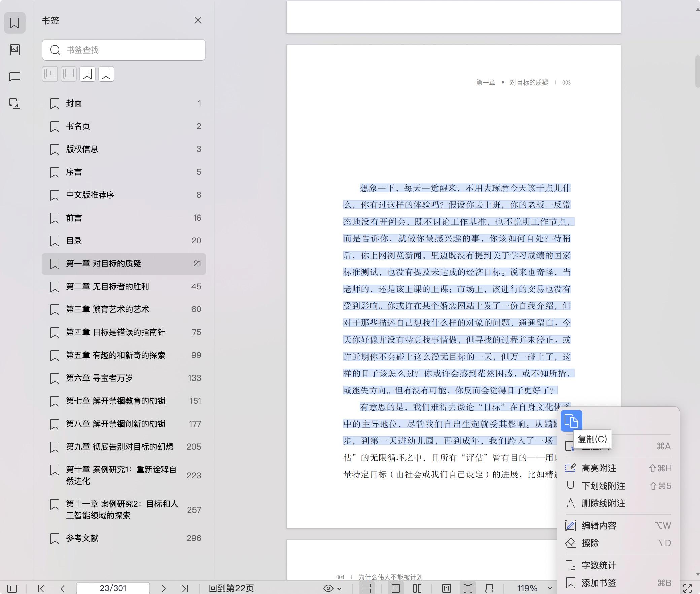700x594 pixels.
Task: Open bookmark 第五章 有趣的和新奇的探索
Action: pyautogui.click(x=115, y=355)
